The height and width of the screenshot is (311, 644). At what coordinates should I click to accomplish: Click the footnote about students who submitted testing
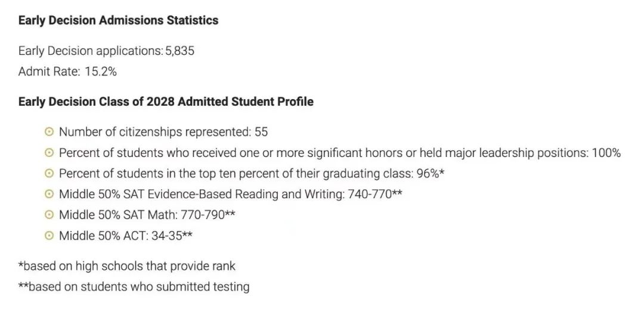(134, 287)
